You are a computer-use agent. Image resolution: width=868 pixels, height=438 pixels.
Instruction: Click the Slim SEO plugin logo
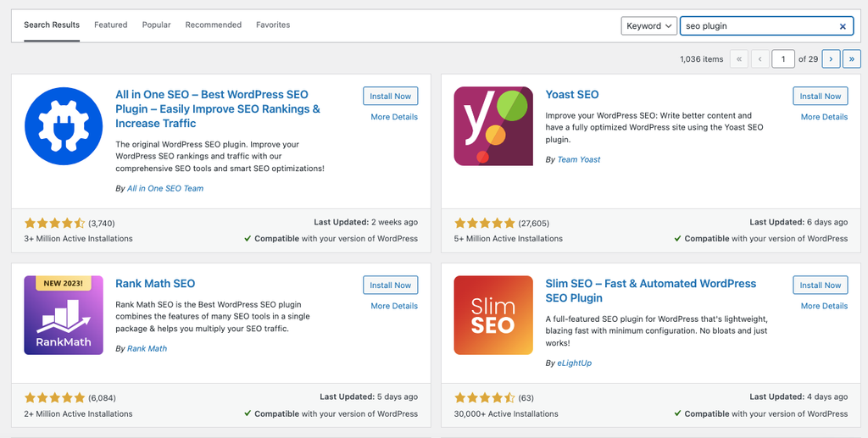coord(493,315)
